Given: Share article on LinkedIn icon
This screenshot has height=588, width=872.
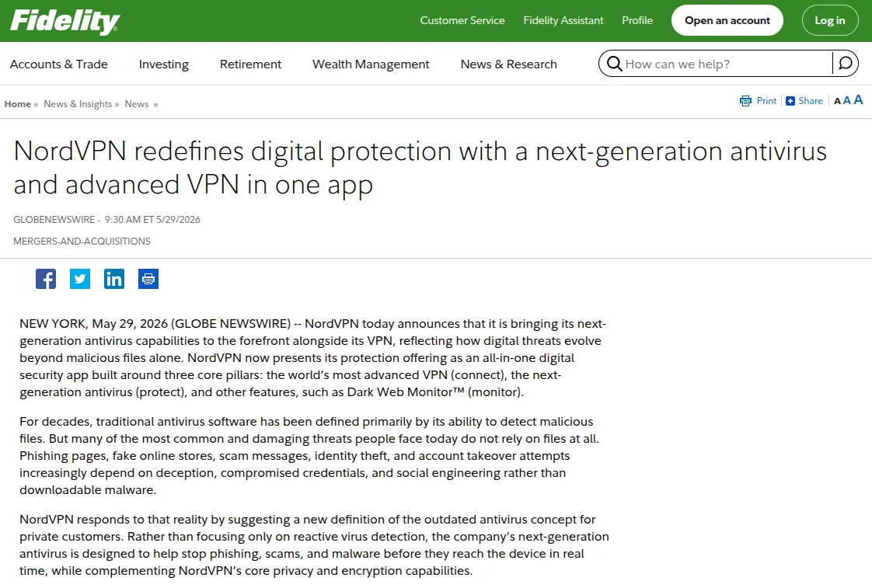Looking at the screenshot, I should click(114, 279).
